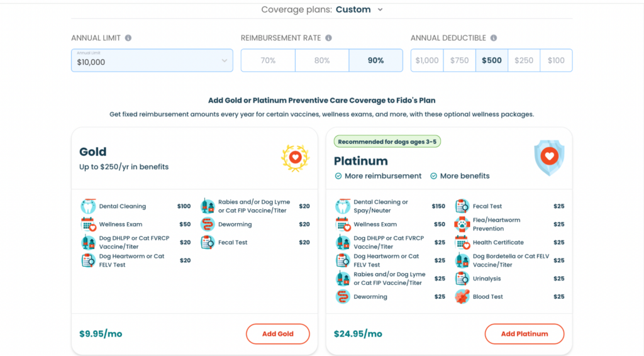Click the Annual Deductible info icon
644x356 pixels.
494,38
